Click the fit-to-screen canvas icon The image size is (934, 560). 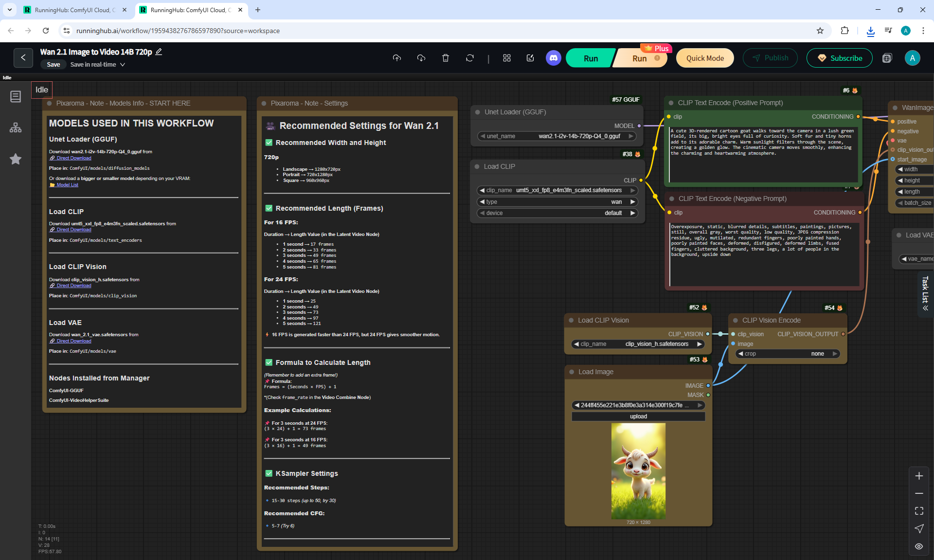point(919,511)
